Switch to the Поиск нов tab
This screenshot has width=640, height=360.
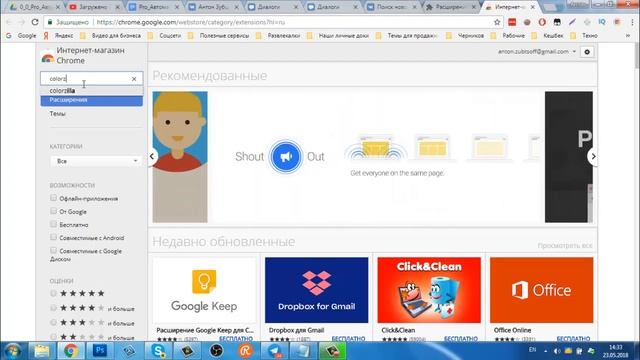coord(391,7)
